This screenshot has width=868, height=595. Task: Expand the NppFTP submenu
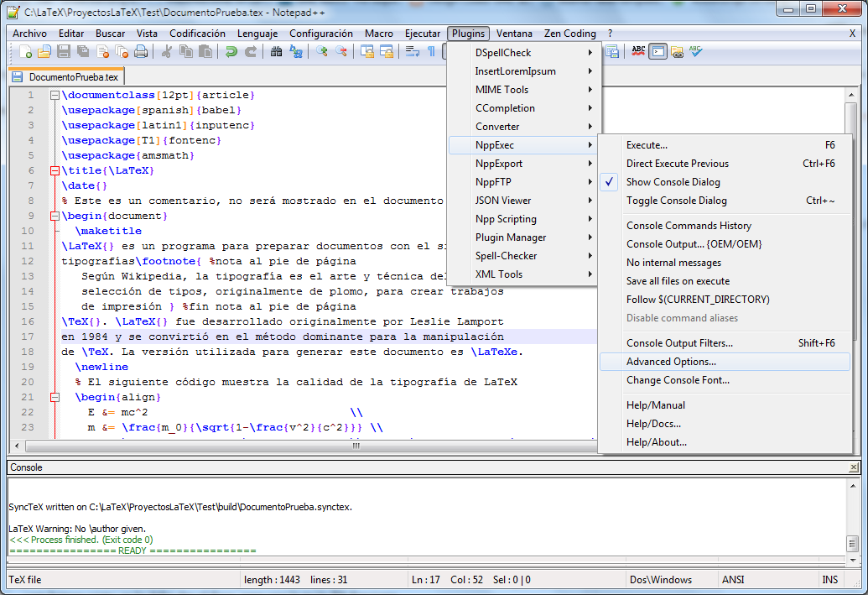[x=522, y=182]
